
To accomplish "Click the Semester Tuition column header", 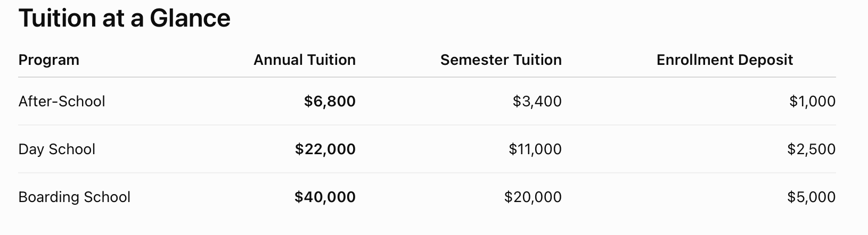I will 501,60.
